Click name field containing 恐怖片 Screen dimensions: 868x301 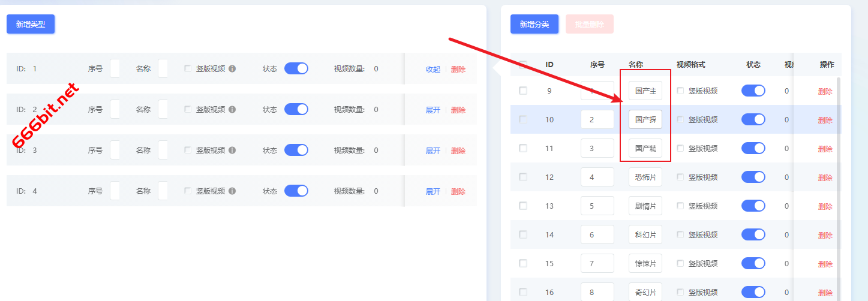pos(645,177)
